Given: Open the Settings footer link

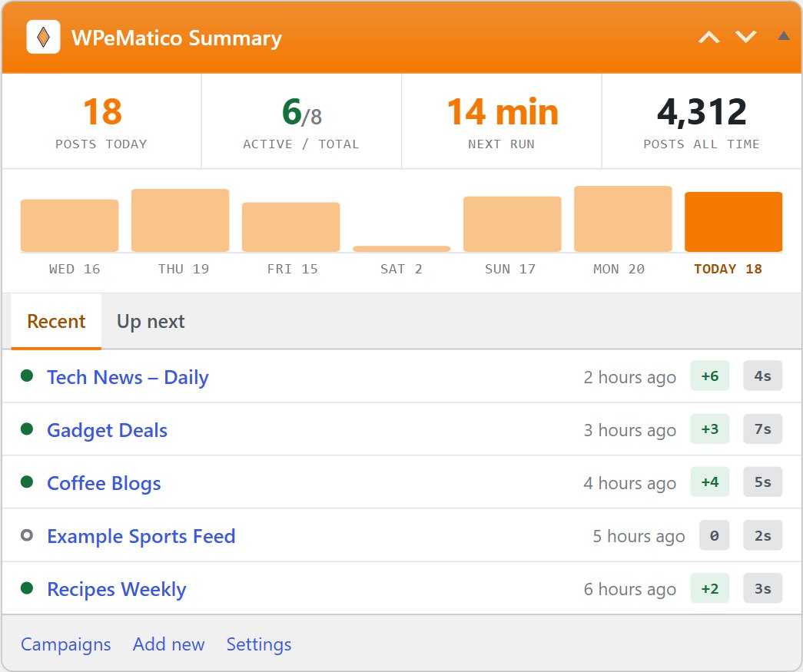Looking at the screenshot, I should click(259, 644).
